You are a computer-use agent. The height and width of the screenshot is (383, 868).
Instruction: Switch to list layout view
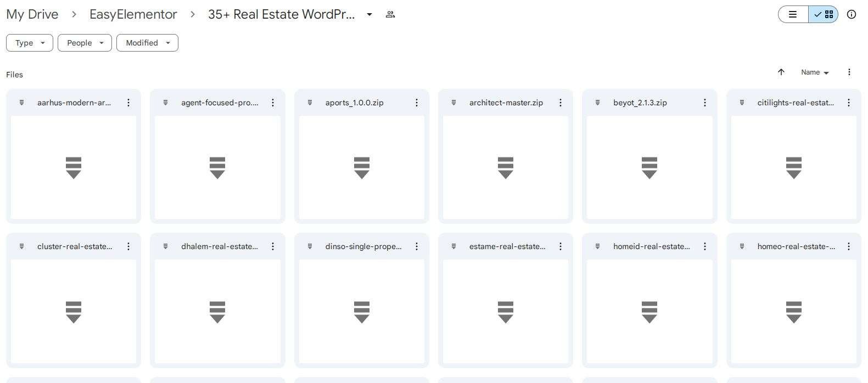(793, 14)
